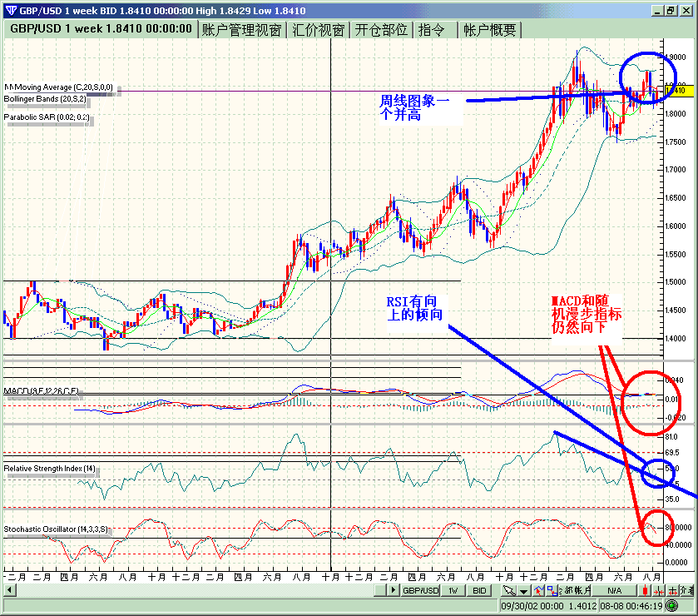Screen dimensions: 698x616
Task: Click the Parabolic SAR indicator label
Action: [47, 117]
